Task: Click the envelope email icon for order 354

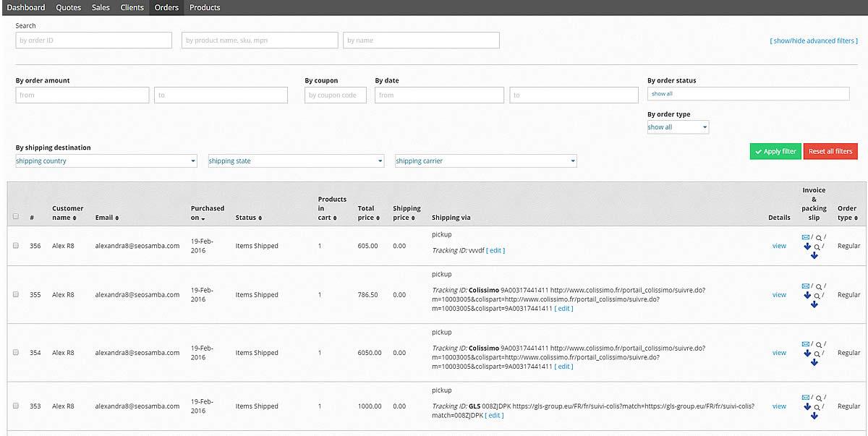Action: pos(806,344)
